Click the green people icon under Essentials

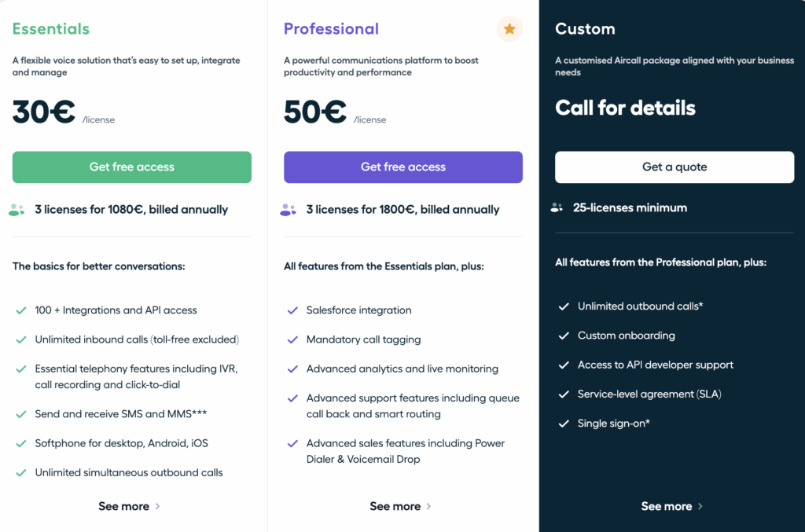click(17, 210)
